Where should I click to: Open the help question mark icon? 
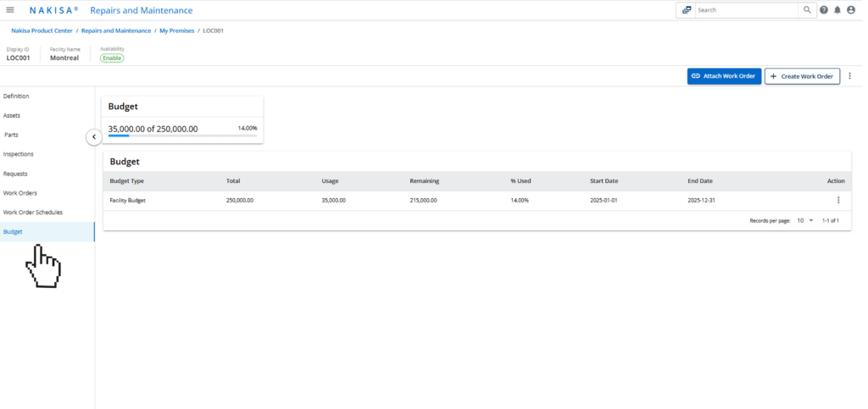tap(824, 10)
